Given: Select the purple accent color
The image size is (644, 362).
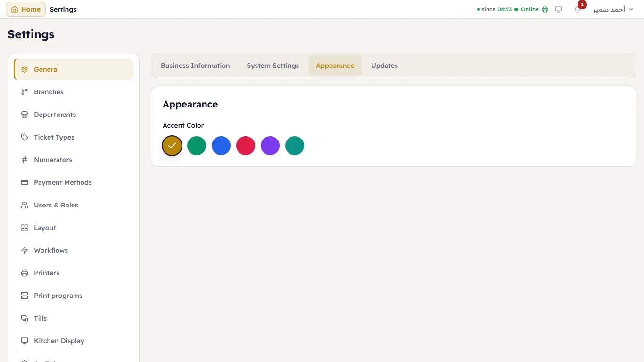Looking at the screenshot, I should [x=270, y=146].
